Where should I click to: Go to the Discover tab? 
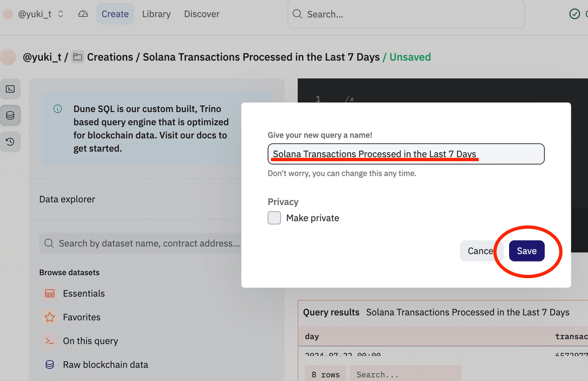pyautogui.click(x=202, y=14)
